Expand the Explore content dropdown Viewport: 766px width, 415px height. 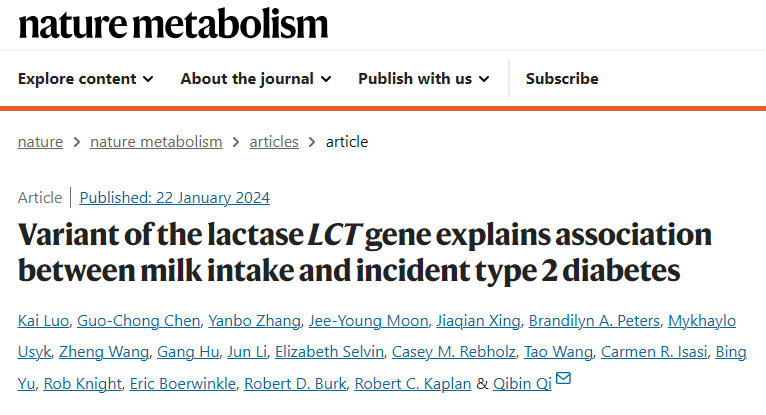(85, 79)
